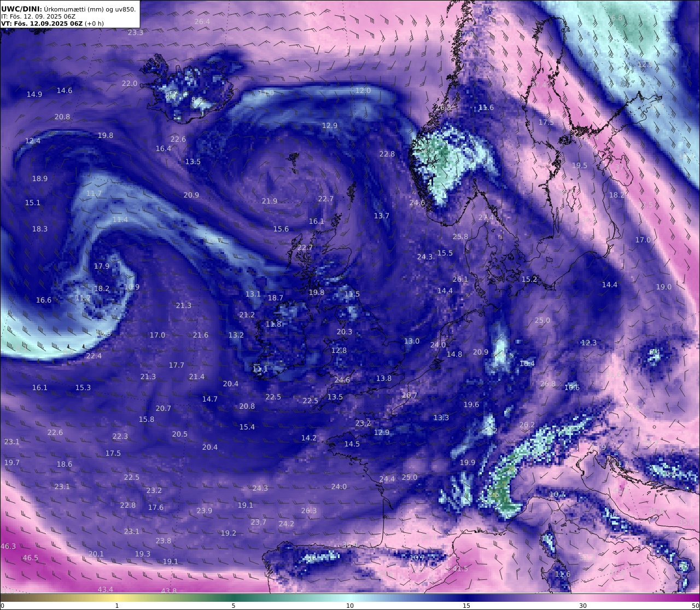Click the 26.3 value label

point(309,510)
